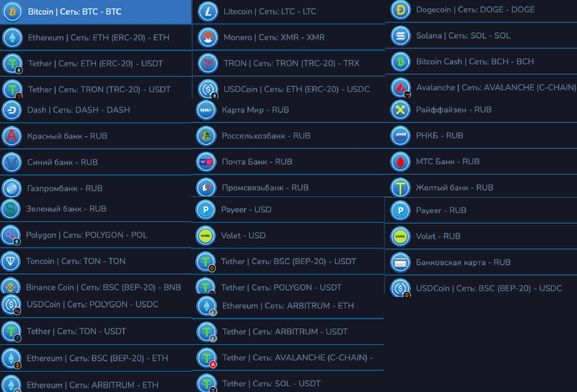
Task: Click the Dash coin icon
Action: (12, 110)
